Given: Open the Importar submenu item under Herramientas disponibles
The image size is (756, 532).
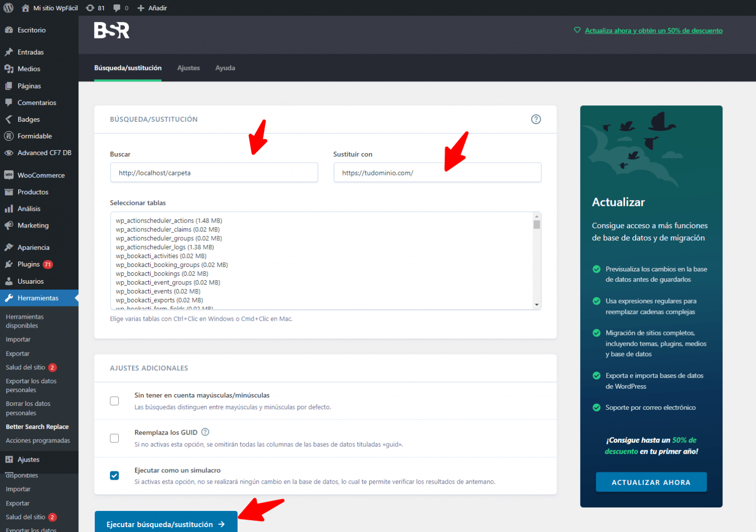Looking at the screenshot, I should click(18, 339).
